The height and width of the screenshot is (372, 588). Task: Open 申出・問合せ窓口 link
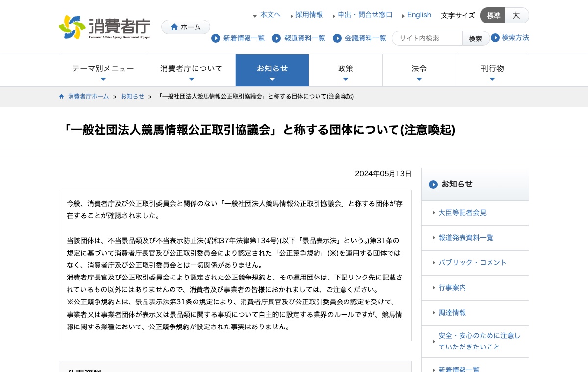click(x=365, y=15)
